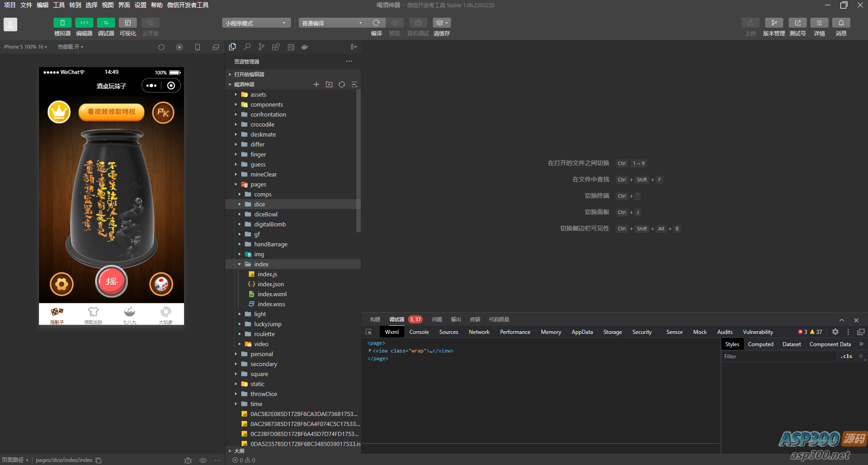
Task: Open the Mini Program mode dropdown
Action: (x=256, y=23)
